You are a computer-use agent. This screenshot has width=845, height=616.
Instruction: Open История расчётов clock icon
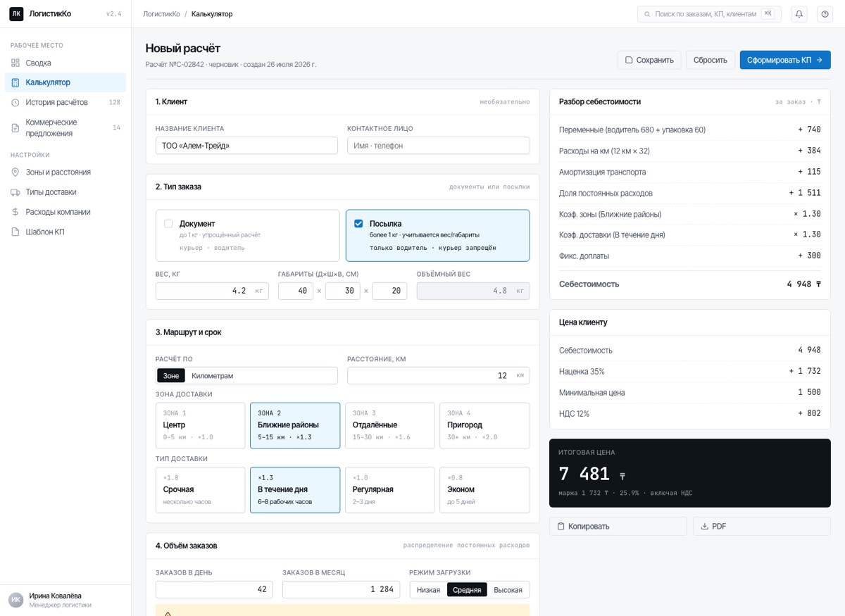click(15, 102)
